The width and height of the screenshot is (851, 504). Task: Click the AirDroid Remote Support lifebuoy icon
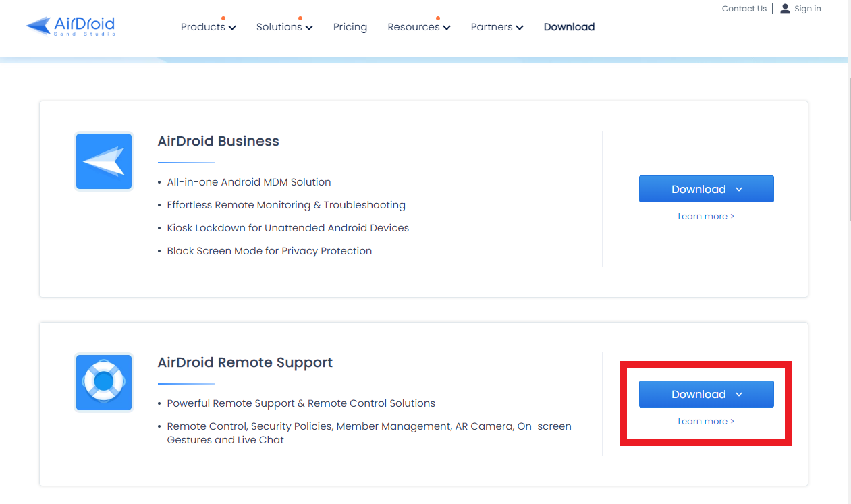pos(104,383)
